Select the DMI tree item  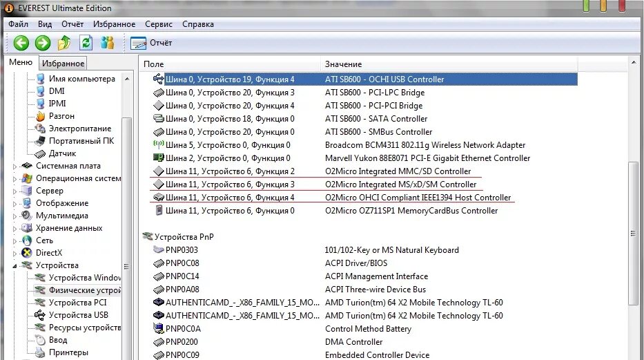(57, 91)
